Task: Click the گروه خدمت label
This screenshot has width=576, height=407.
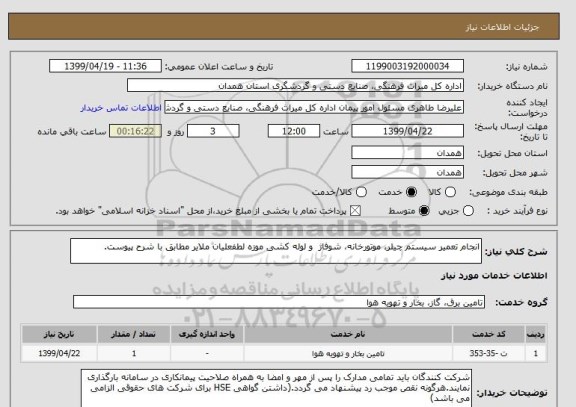Action: (521, 302)
